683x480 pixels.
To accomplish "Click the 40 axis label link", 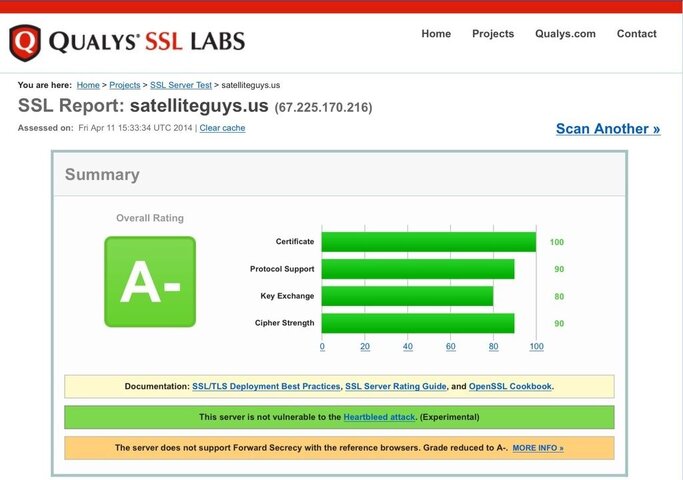I will click(407, 347).
